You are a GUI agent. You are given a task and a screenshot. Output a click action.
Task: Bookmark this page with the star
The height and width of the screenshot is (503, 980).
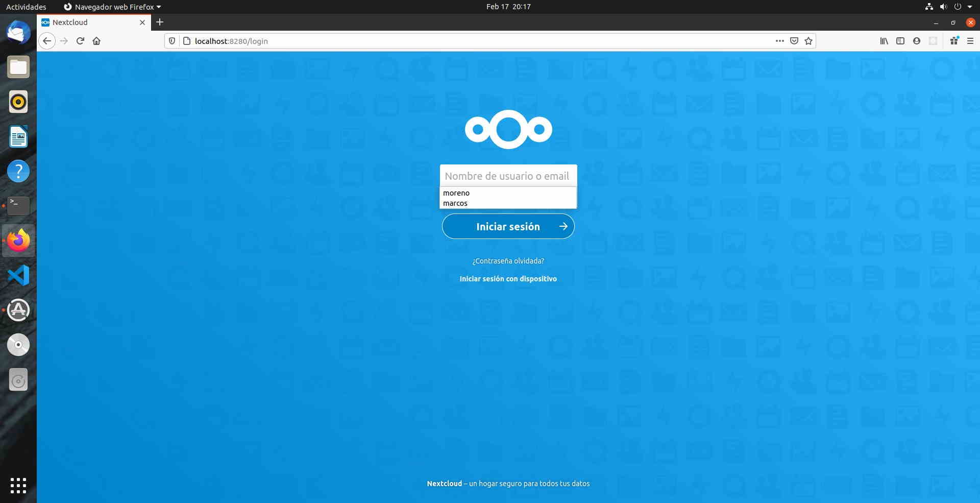(808, 41)
